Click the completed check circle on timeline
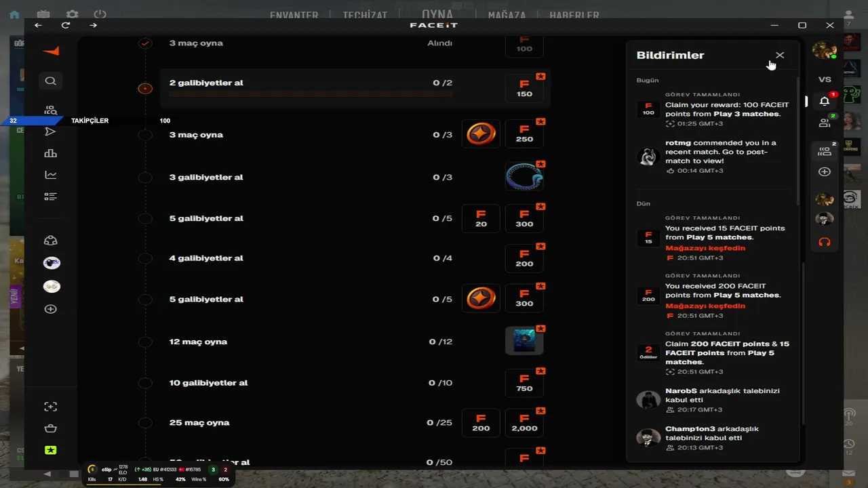 tap(145, 43)
